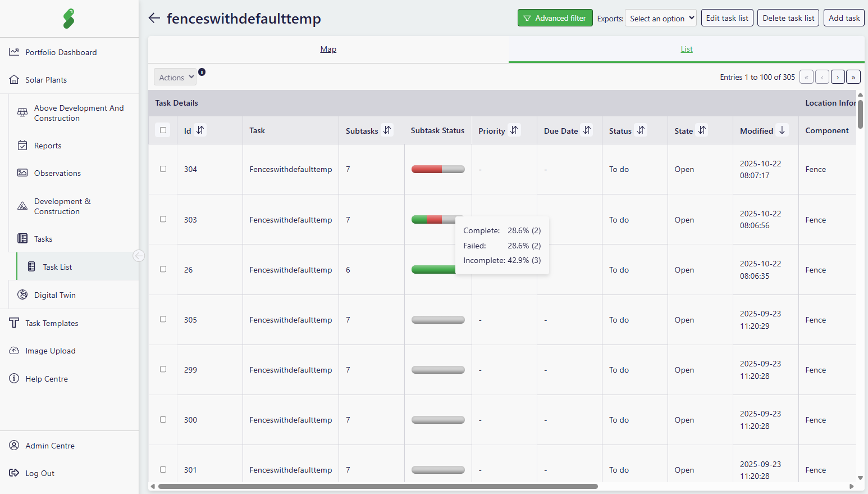Open the Actions dropdown

tap(175, 78)
